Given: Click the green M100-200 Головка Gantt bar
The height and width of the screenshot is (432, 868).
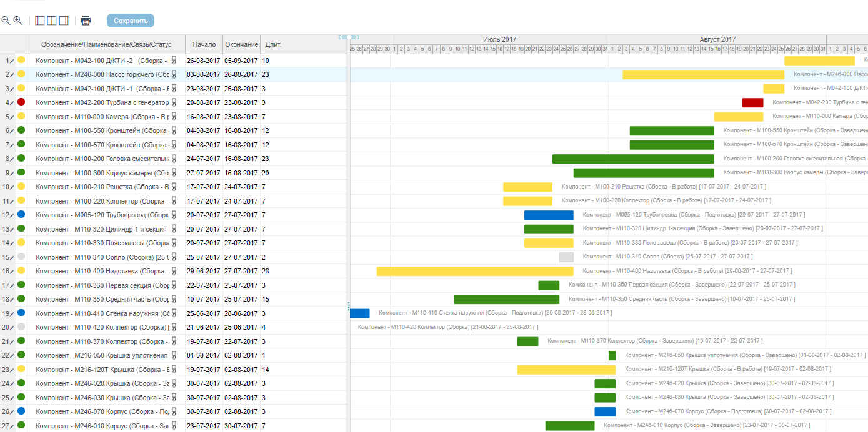Looking at the screenshot, I should (632, 159).
